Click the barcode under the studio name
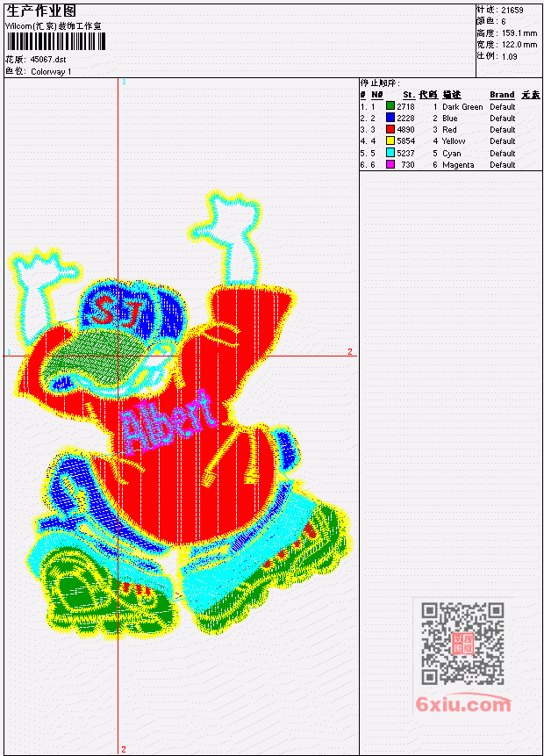Viewport: 544px width, 756px height. [56, 42]
